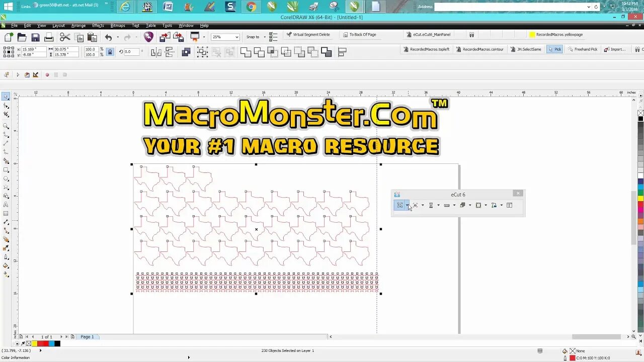Undo the last action
Viewport: 644px width, 362px height.
[108, 37]
